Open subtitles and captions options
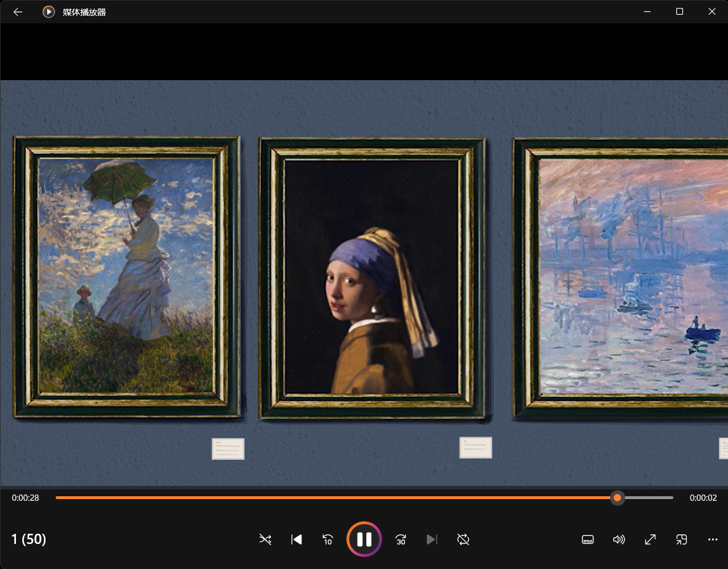This screenshot has width=728, height=569. click(x=588, y=539)
